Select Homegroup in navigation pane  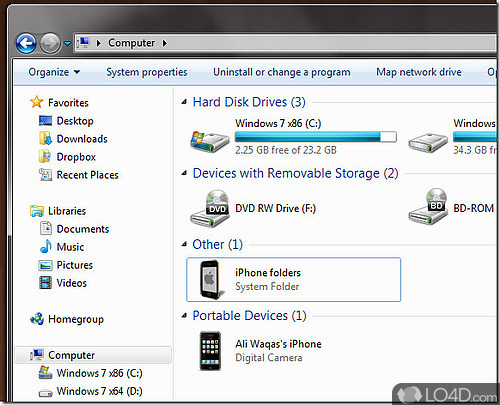(x=76, y=319)
